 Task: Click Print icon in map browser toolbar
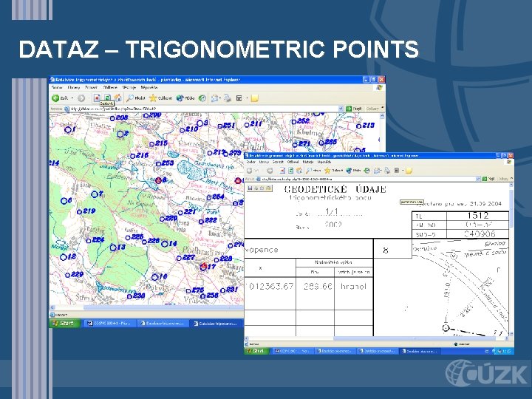(x=228, y=98)
